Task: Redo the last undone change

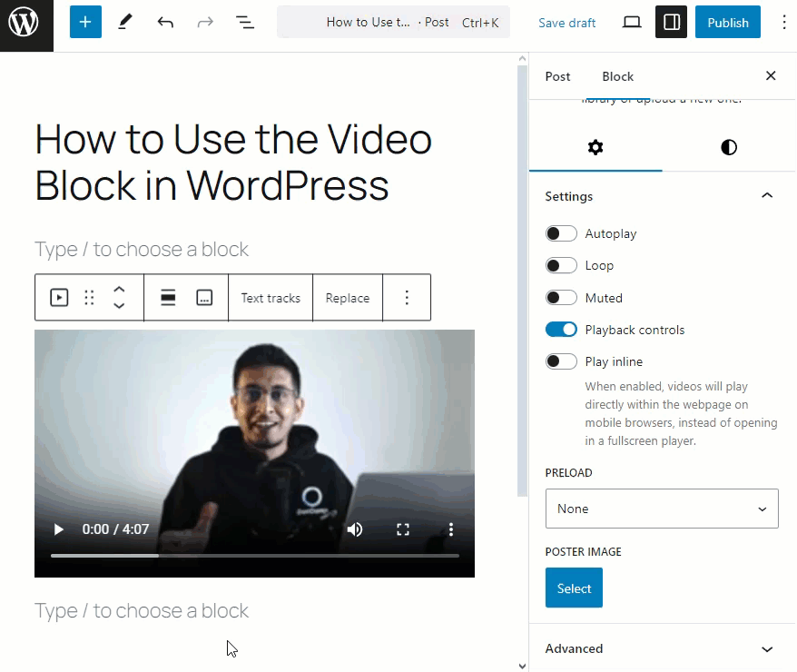Action: 205,23
